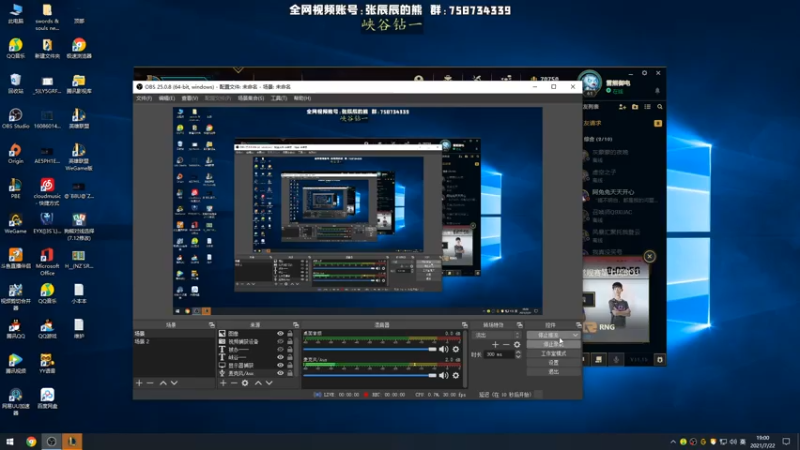Mute the Mic/Aux speaker icon
The width and height of the screenshot is (800, 450).
pos(443,375)
